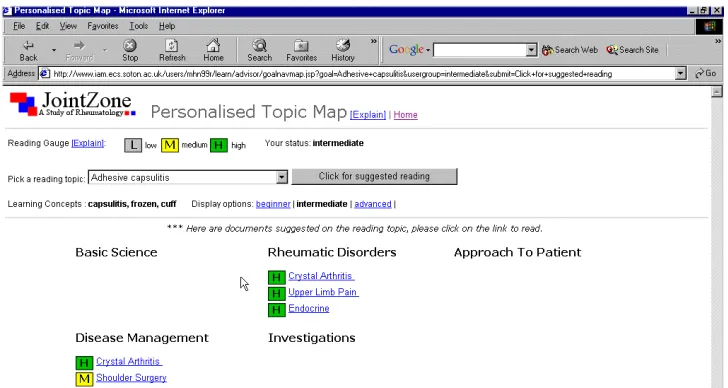The height and width of the screenshot is (388, 728).
Task: Open the Upper Limb Pain link
Action: 323,292
